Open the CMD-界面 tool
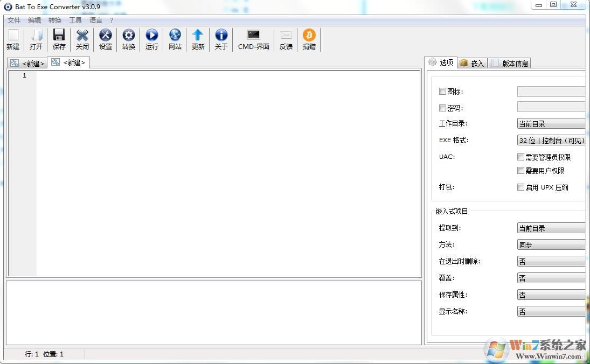 pos(253,39)
